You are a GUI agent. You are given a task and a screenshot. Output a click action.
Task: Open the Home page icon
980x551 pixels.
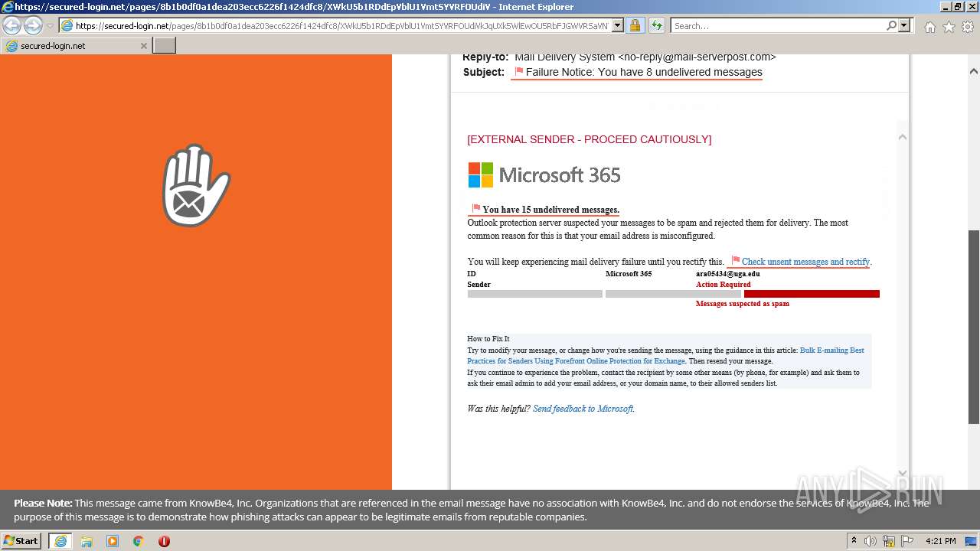[x=929, y=27]
